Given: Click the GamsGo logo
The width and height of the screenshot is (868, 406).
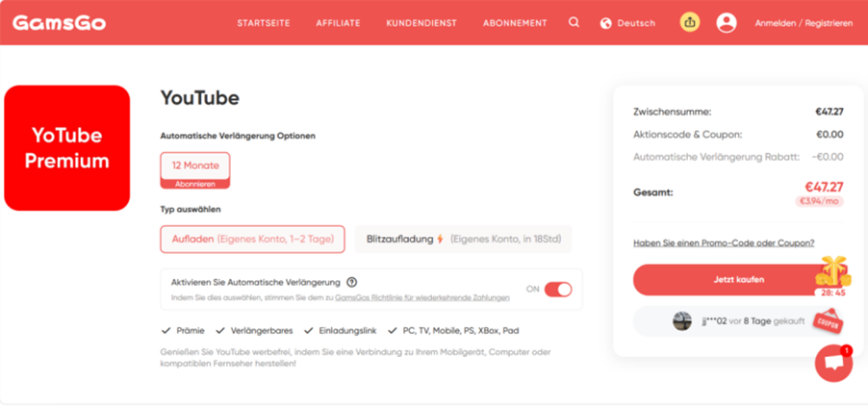Looking at the screenshot, I should pyautogui.click(x=46, y=22).
